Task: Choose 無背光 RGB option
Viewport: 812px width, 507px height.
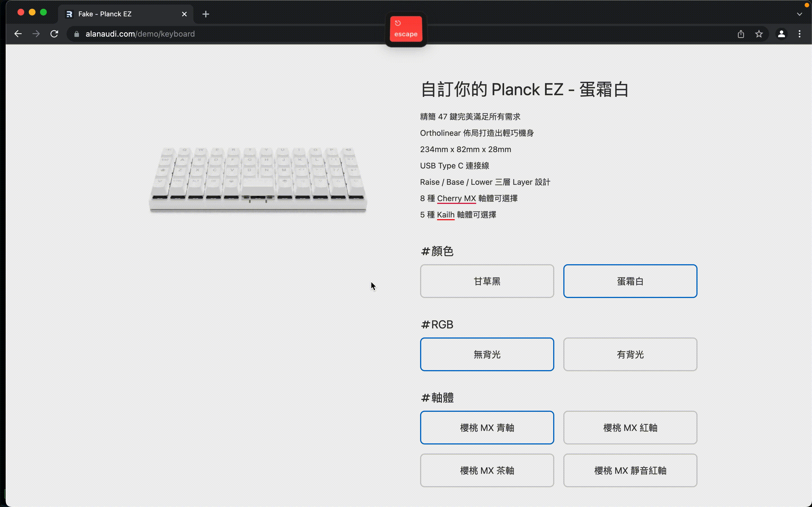Action: (487, 354)
